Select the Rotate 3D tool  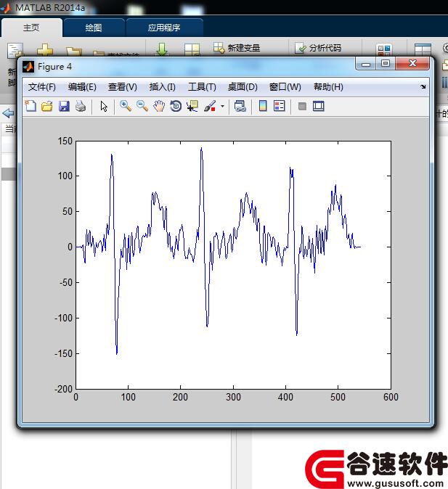(x=176, y=107)
